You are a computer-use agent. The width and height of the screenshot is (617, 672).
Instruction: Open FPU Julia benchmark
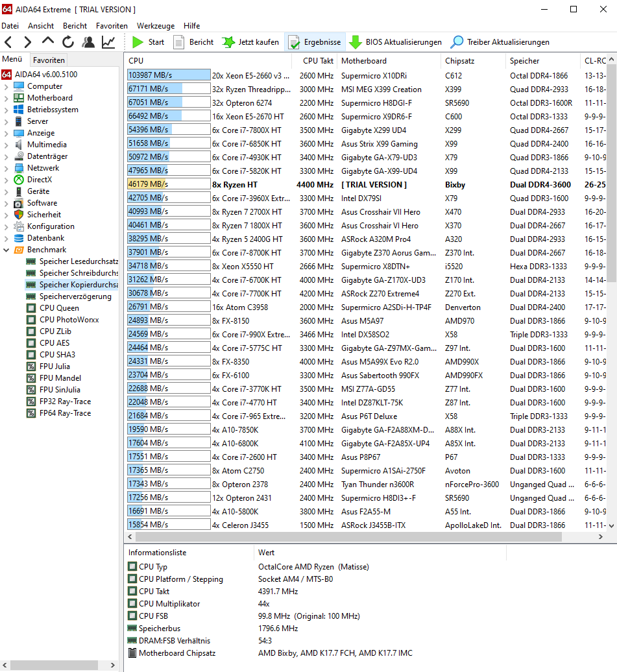pos(54,366)
